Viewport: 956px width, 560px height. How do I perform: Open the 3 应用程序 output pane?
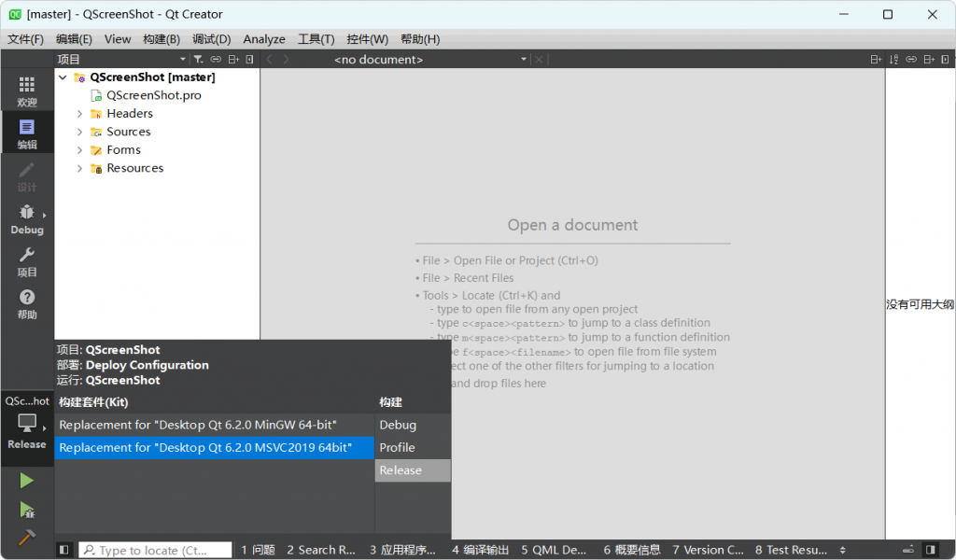[x=402, y=550]
